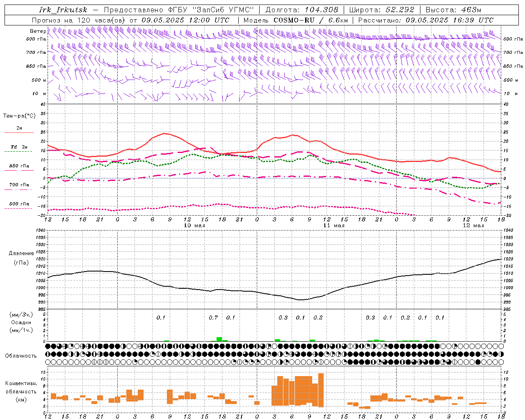Select the Высота: 463м text

(x=453, y=10)
